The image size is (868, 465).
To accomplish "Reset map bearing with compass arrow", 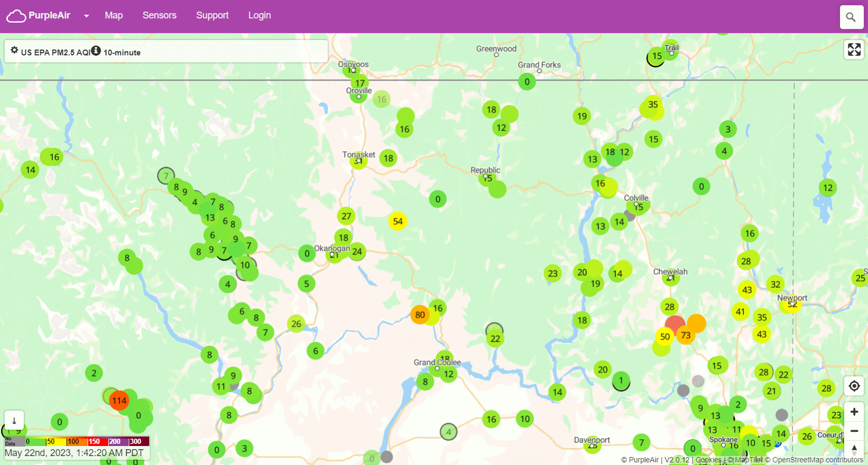I will [854, 449].
